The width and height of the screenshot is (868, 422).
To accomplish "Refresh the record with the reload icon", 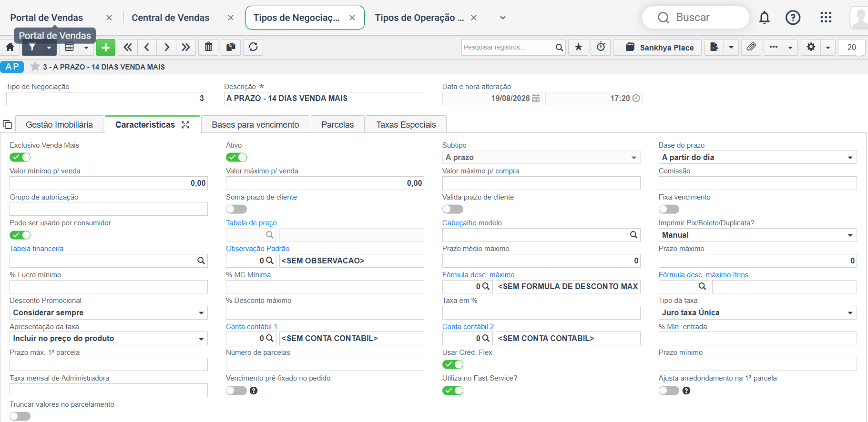I will (253, 47).
